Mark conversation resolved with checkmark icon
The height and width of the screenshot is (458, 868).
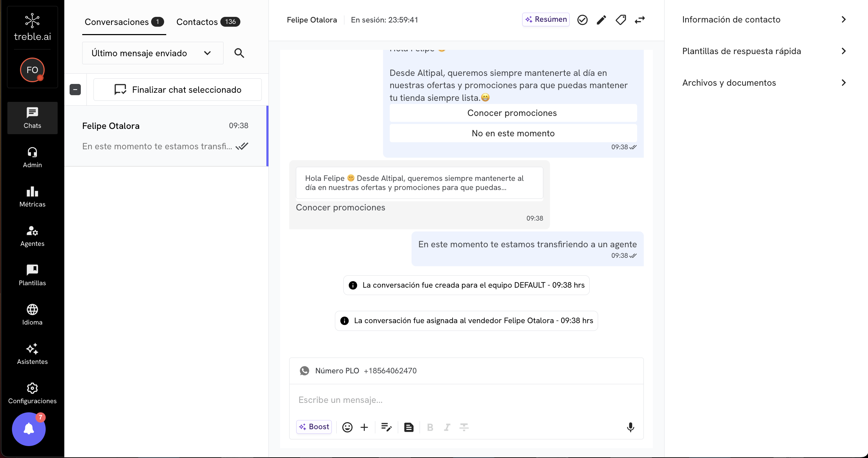582,20
